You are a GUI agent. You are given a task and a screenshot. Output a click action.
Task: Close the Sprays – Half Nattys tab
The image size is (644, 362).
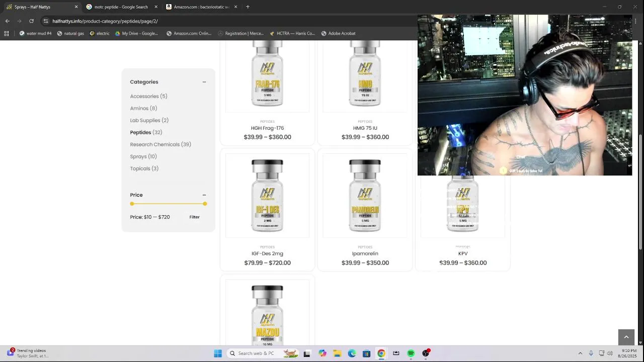(76, 7)
